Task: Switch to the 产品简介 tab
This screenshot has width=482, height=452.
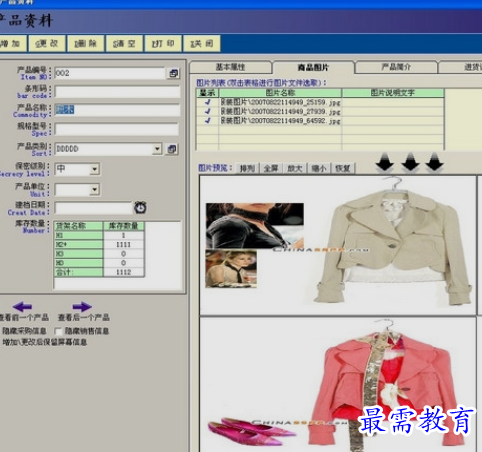Action: pyautogui.click(x=396, y=67)
